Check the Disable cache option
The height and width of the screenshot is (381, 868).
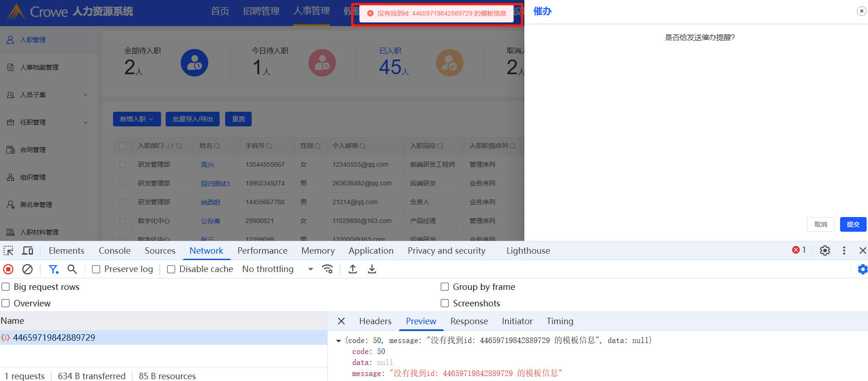(x=171, y=269)
